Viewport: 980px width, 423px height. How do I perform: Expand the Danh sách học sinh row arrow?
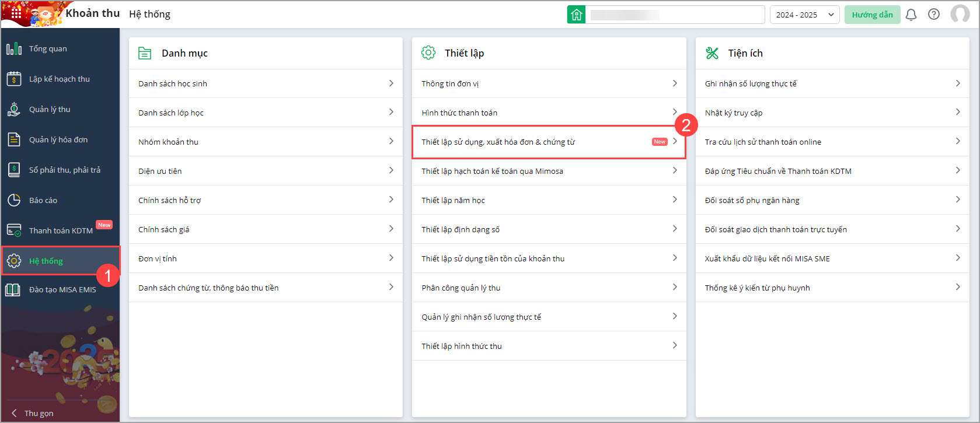tap(391, 83)
